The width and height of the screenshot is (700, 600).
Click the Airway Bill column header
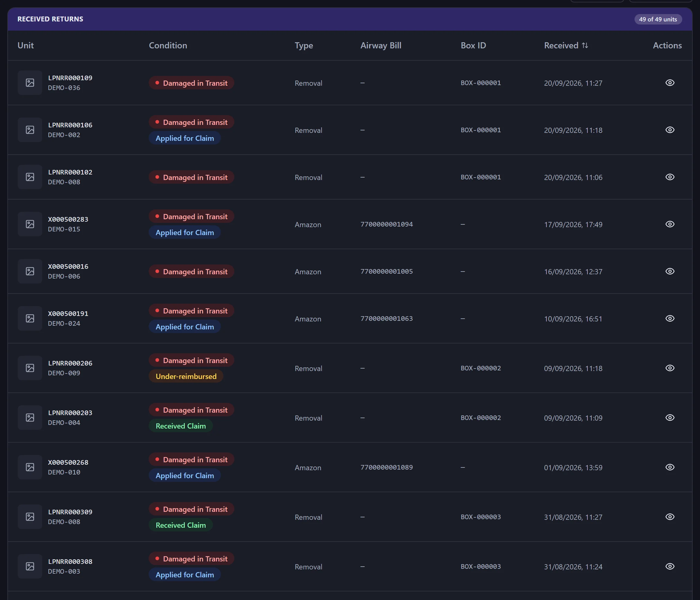click(x=381, y=45)
